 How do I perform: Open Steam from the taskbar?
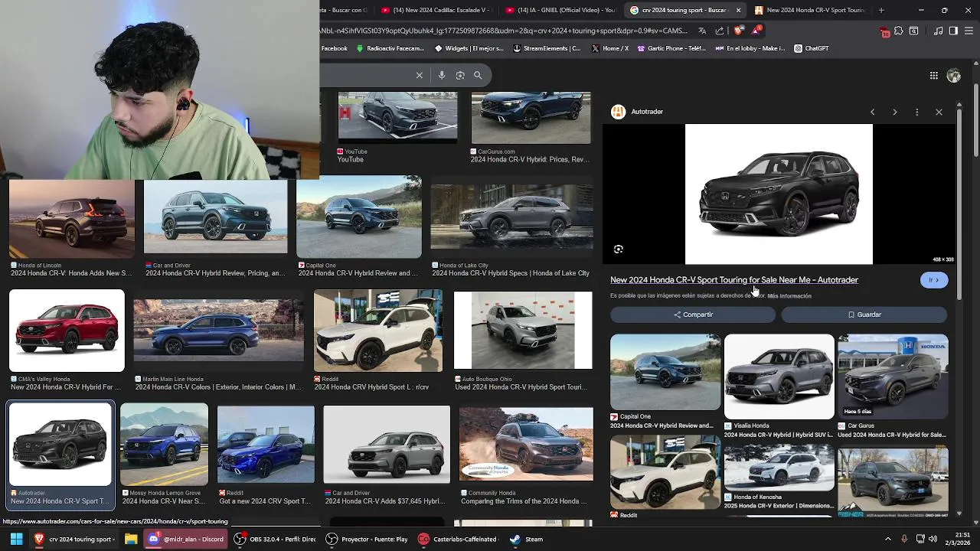click(527, 539)
